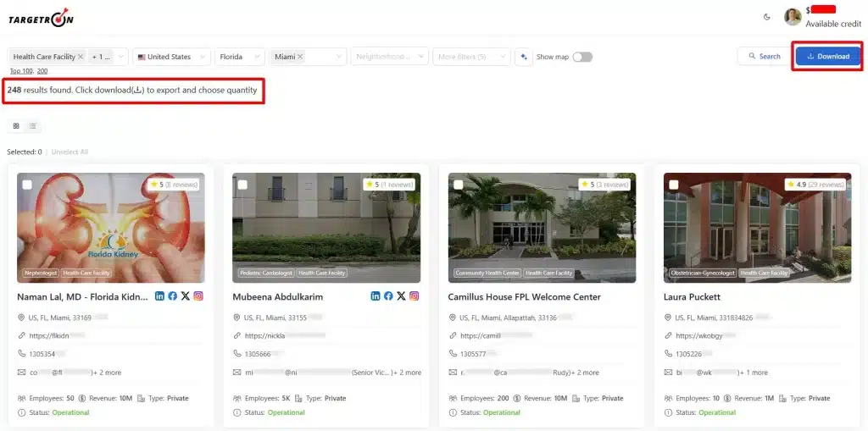Click '+ 2 more' emails on Naman Lal card
The width and height of the screenshot is (868, 431).
[x=108, y=373]
